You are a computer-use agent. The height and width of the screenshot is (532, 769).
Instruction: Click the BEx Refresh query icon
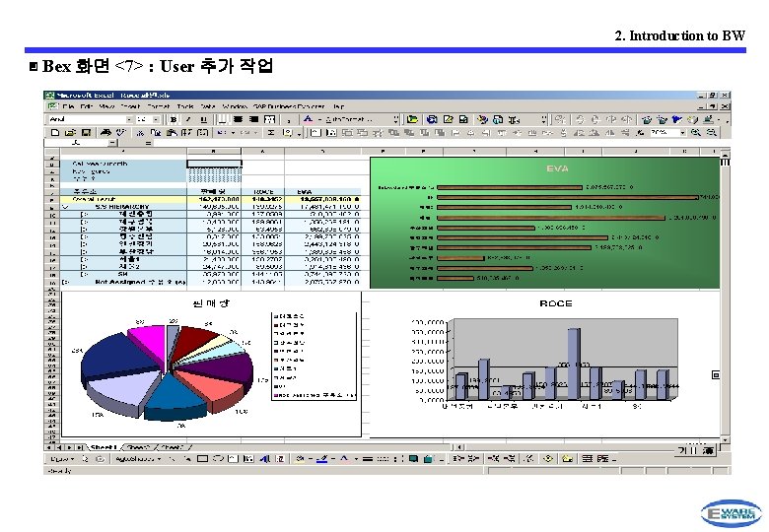432,119
